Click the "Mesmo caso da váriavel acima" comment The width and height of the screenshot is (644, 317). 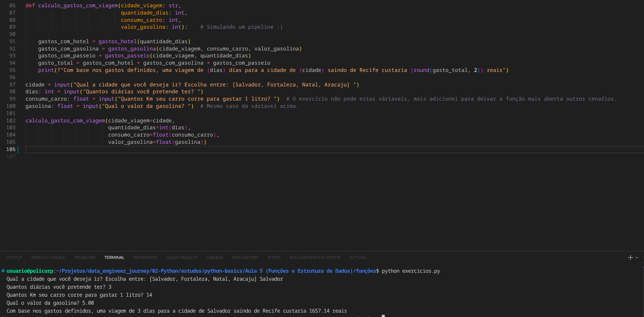click(x=249, y=106)
